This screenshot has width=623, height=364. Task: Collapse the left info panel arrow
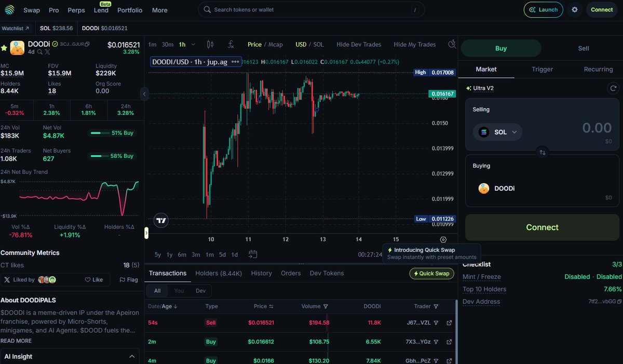(144, 94)
